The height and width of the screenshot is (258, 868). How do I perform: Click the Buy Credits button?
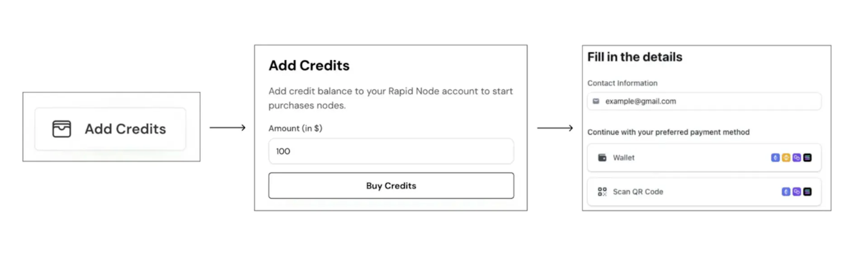[391, 186]
